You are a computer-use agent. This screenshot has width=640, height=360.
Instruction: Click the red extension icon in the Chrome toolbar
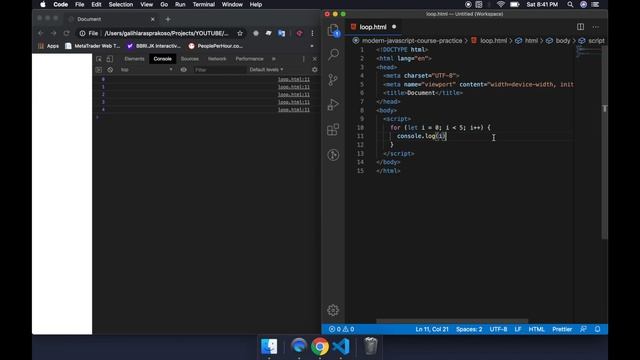pos(299,33)
